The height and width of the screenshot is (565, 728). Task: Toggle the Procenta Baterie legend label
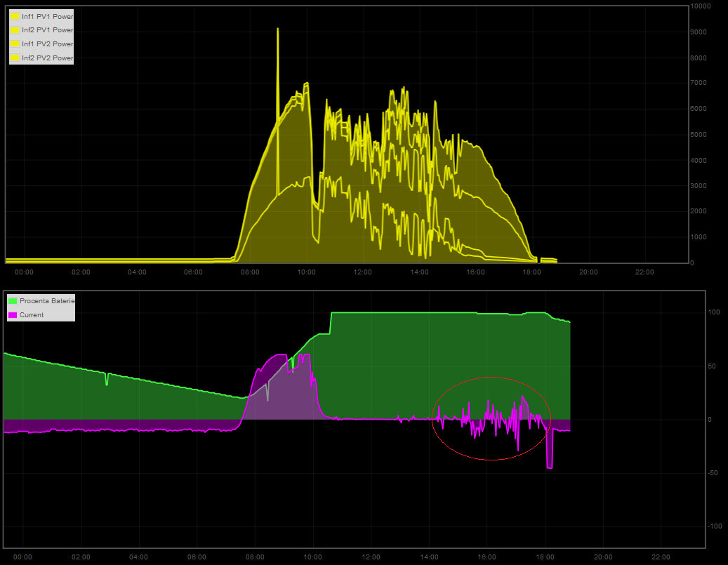coord(47,300)
